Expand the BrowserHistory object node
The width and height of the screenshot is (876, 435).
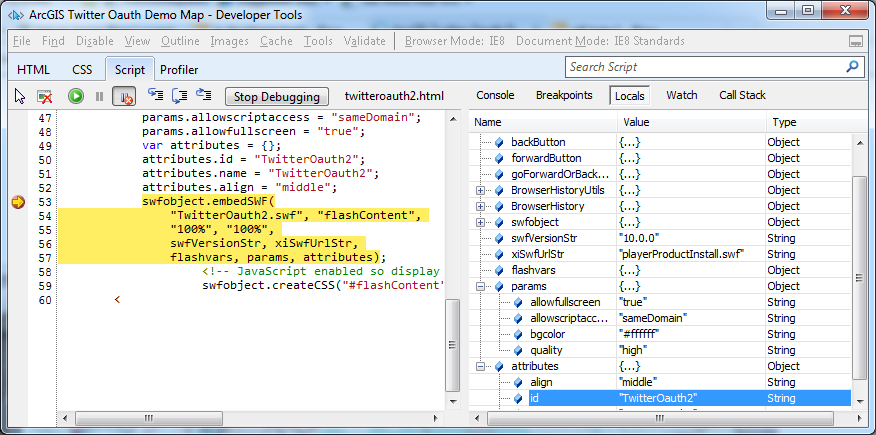[x=480, y=207]
